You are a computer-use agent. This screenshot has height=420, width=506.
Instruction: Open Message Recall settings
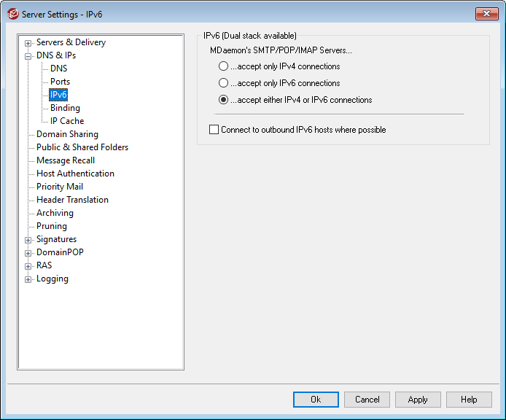click(x=66, y=160)
